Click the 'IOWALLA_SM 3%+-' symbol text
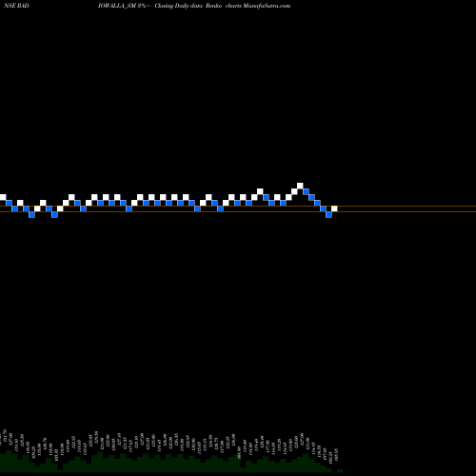The height and width of the screenshot is (476, 476). (x=124, y=6)
